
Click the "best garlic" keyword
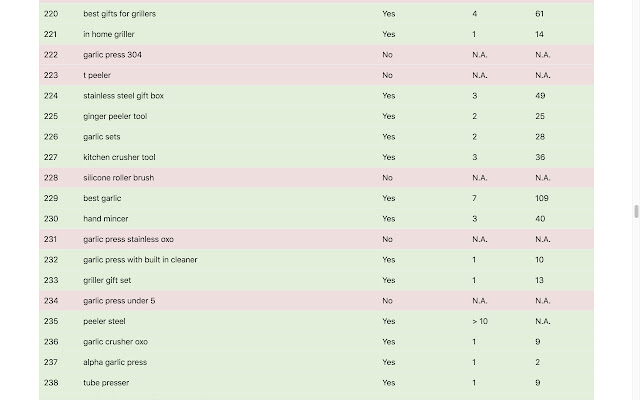point(102,198)
